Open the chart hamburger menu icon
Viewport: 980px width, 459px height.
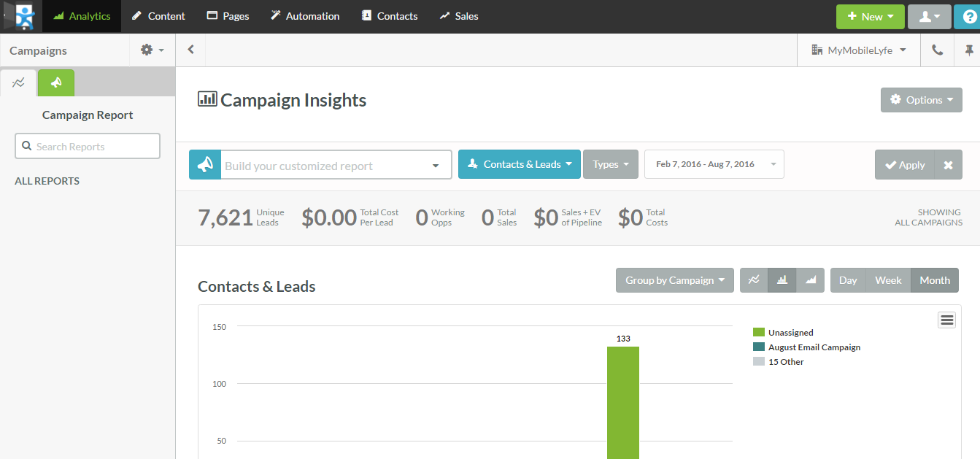946,320
